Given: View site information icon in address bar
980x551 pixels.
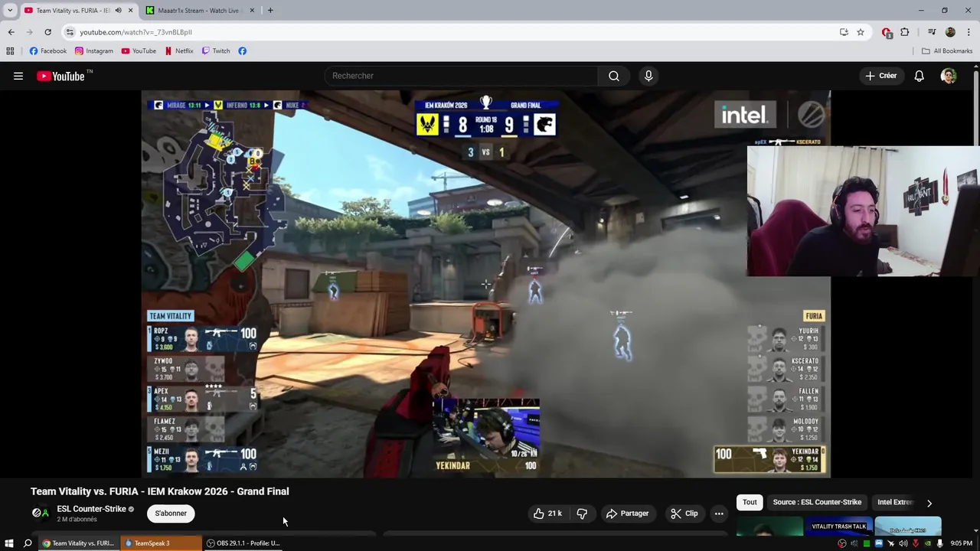Looking at the screenshot, I should coord(70,32).
